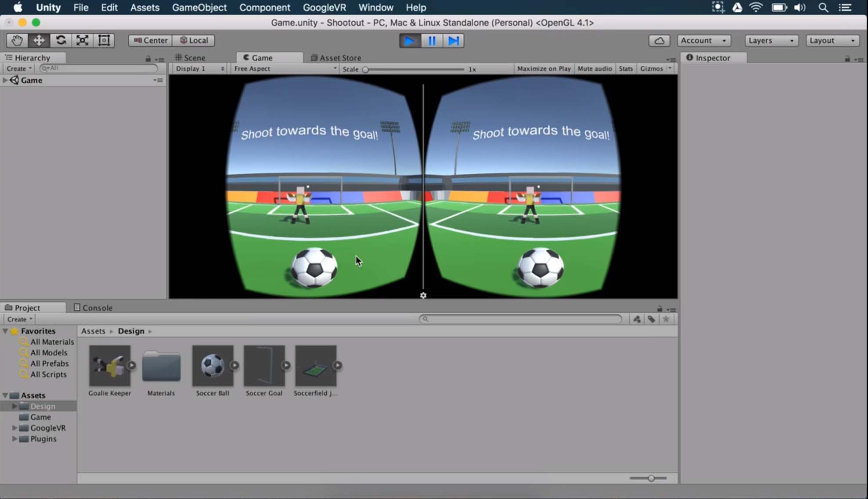
Task: Open the Free Aspect dropdown
Action: pos(285,68)
